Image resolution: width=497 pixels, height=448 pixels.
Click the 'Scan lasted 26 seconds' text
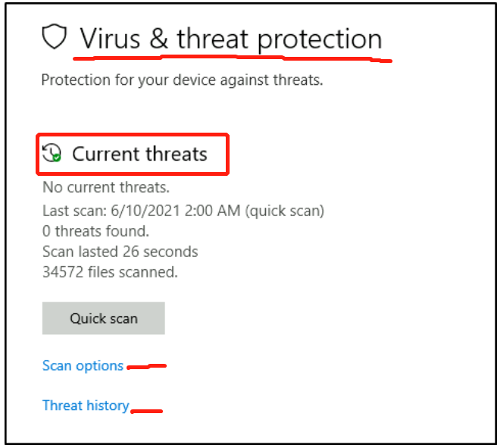click(120, 252)
